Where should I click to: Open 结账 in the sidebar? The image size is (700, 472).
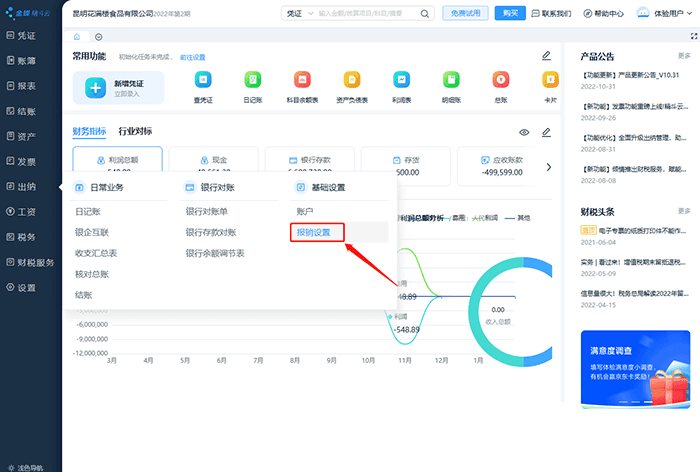[21, 111]
